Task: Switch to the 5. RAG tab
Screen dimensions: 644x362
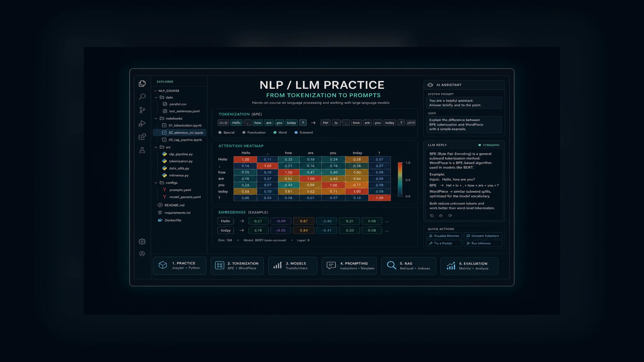Action: pyautogui.click(x=409, y=266)
